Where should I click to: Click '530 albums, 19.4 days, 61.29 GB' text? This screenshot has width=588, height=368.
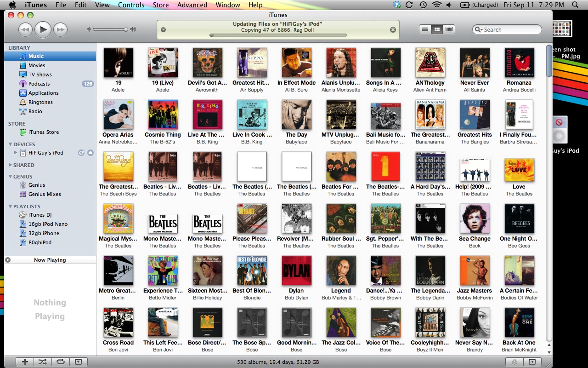coord(278,362)
